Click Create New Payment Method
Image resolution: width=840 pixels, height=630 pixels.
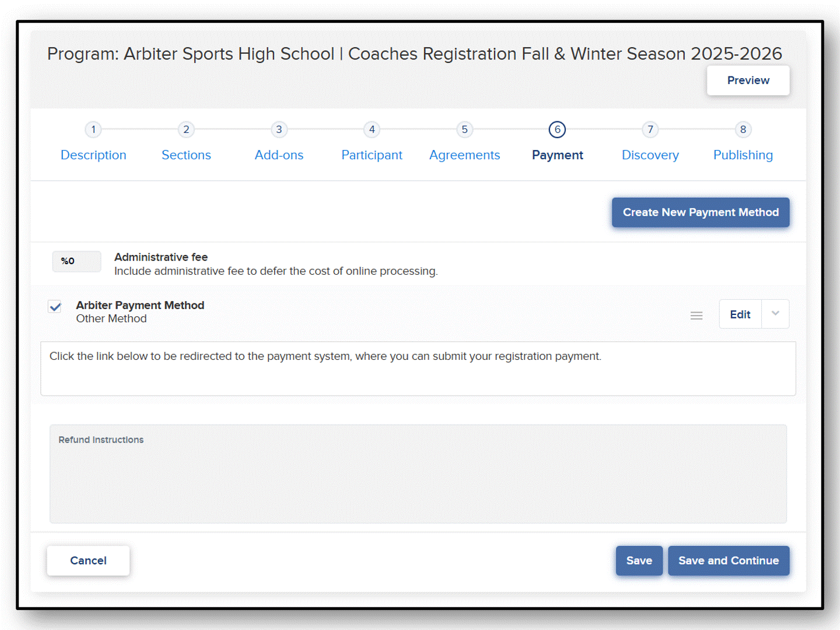coord(701,212)
